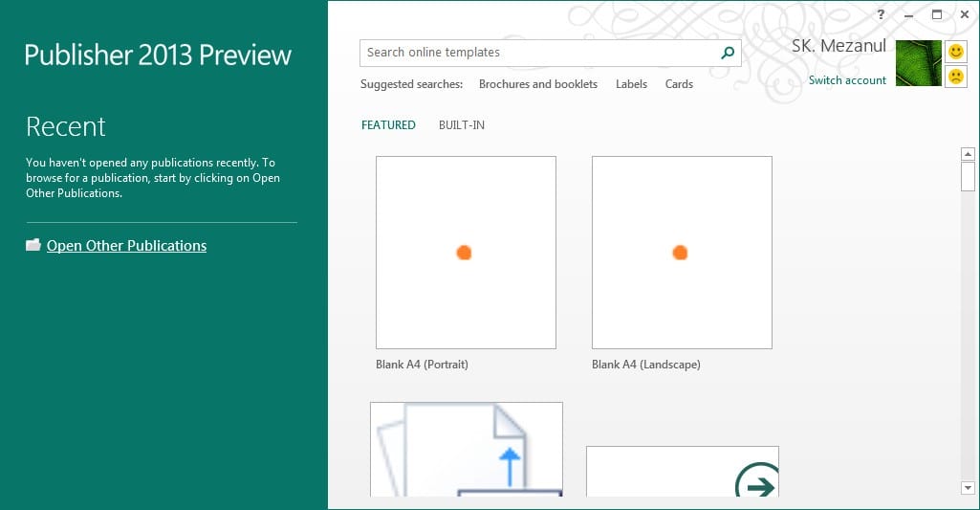Select the template thumbnail with circled right arrow

tap(683, 471)
